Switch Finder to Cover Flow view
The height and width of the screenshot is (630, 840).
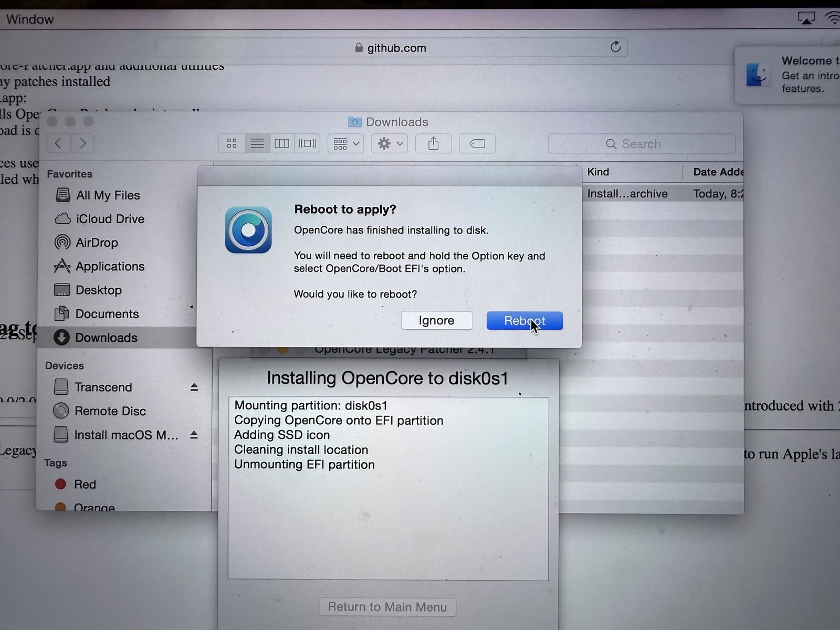(307, 143)
